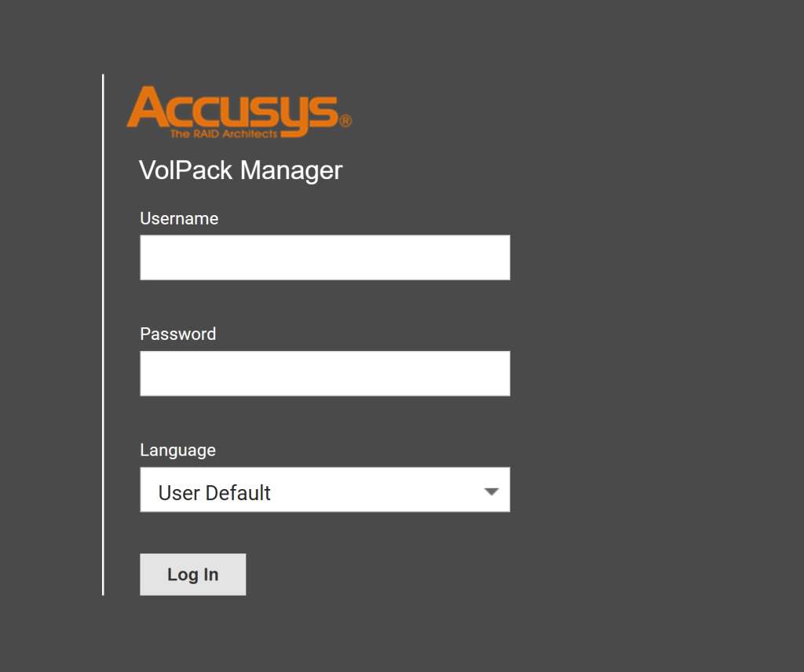Click the orange Accusys logo

(239, 111)
